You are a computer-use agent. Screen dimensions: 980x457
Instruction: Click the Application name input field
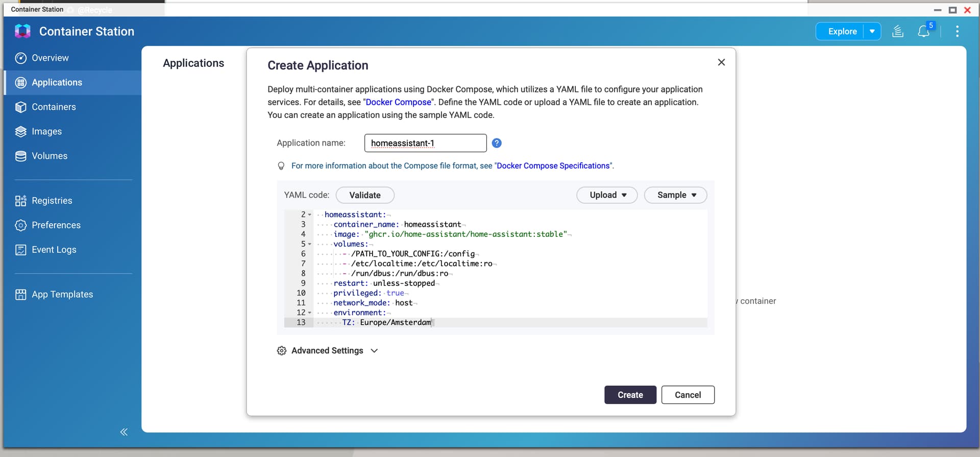[425, 143]
